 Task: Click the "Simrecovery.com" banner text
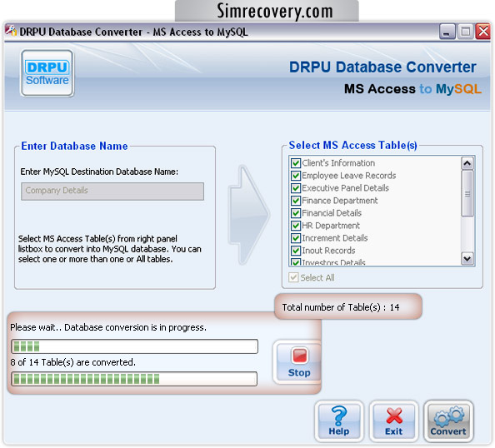[275, 11]
